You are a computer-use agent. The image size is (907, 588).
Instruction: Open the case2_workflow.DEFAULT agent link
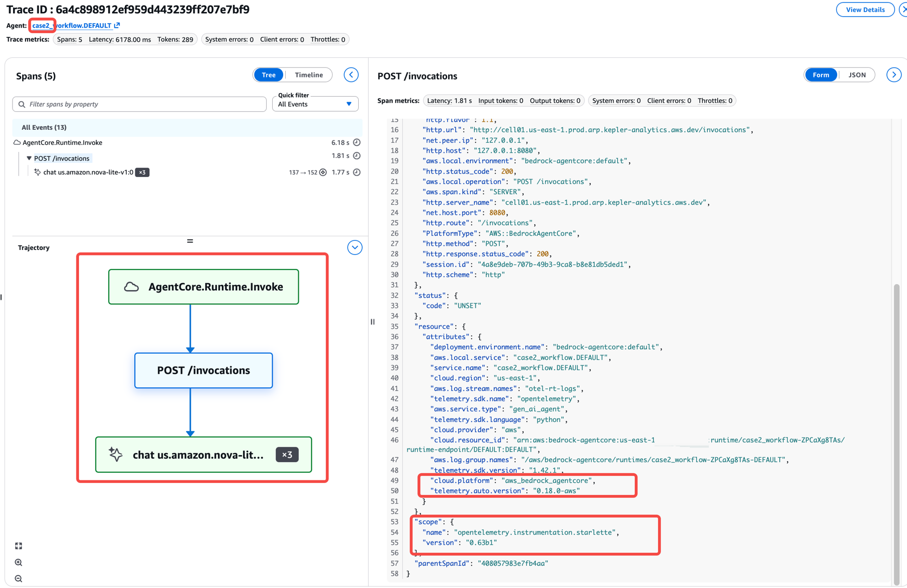click(x=72, y=26)
